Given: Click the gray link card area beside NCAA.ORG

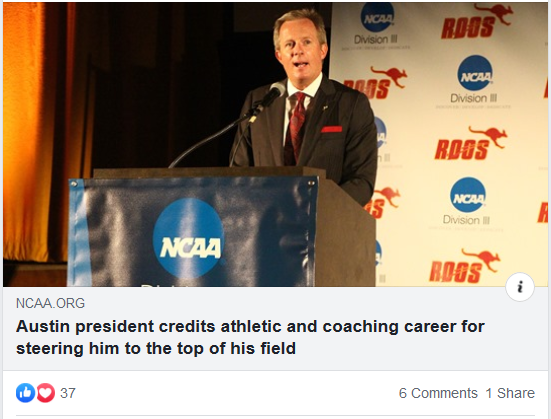Looking at the screenshot, I should (x=281, y=303).
